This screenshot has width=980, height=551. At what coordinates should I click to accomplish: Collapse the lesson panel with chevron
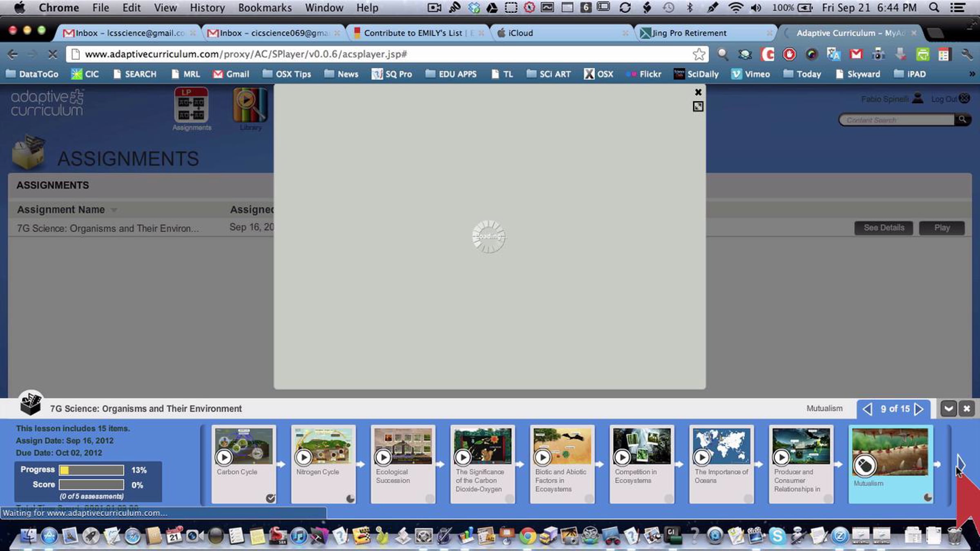[949, 409]
